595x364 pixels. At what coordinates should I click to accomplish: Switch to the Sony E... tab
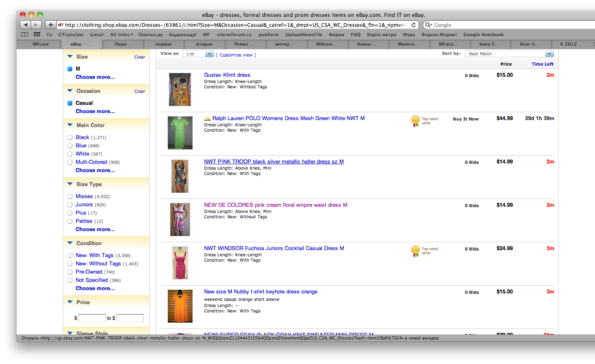[489, 44]
